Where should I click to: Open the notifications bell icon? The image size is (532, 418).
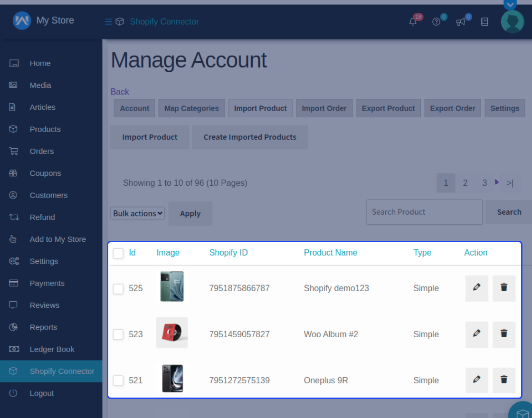(x=413, y=21)
